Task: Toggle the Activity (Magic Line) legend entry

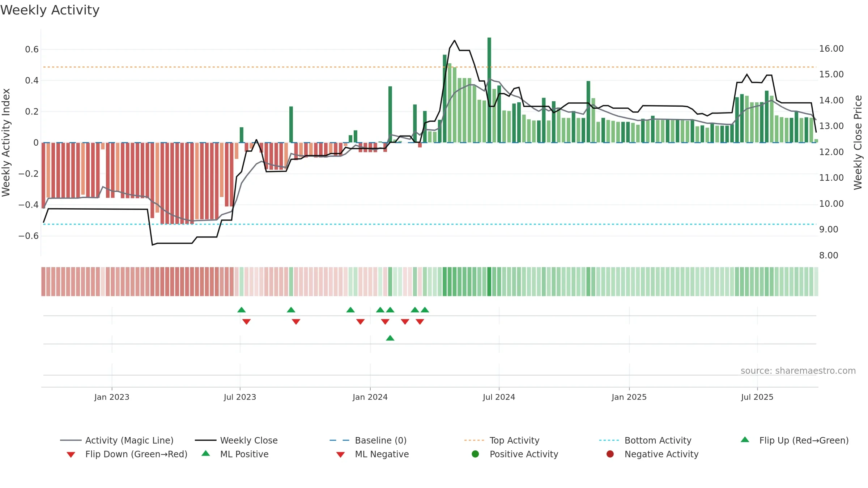Action: 116,440
